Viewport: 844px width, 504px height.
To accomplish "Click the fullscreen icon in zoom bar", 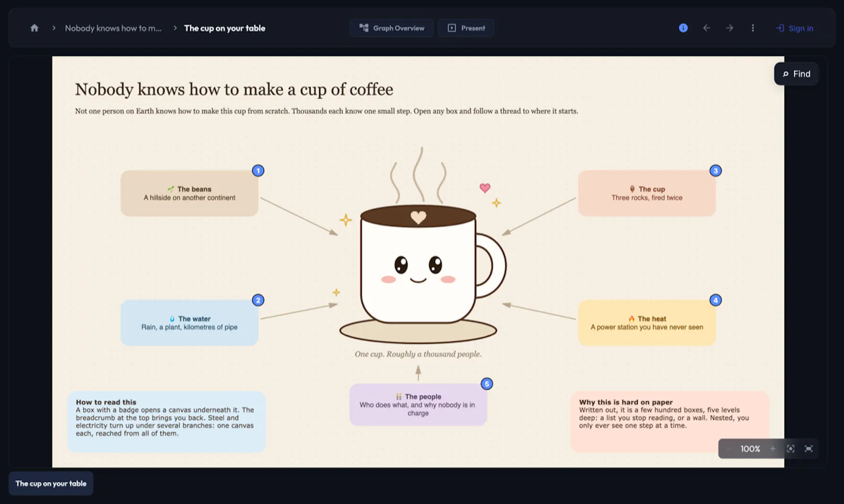I will [809, 449].
